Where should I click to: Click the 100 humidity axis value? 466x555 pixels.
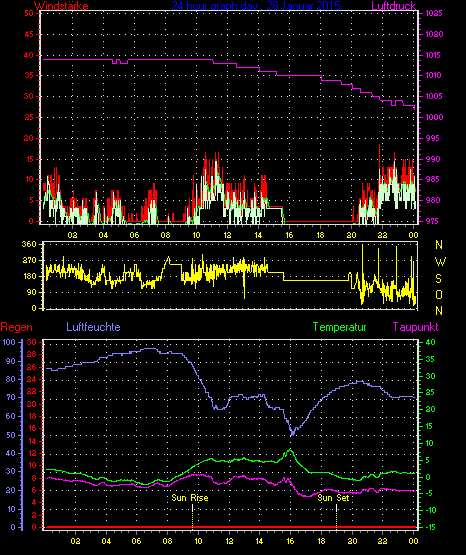(x=9, y=342)
